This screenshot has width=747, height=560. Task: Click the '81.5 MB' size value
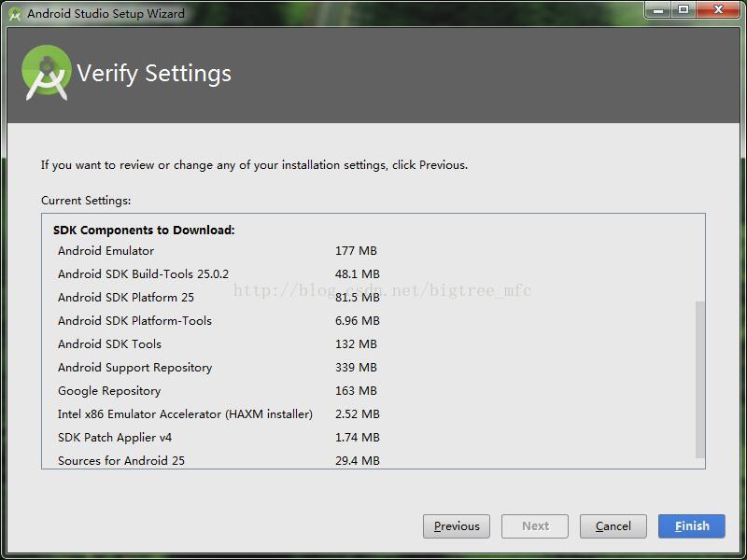coord(358,297)
